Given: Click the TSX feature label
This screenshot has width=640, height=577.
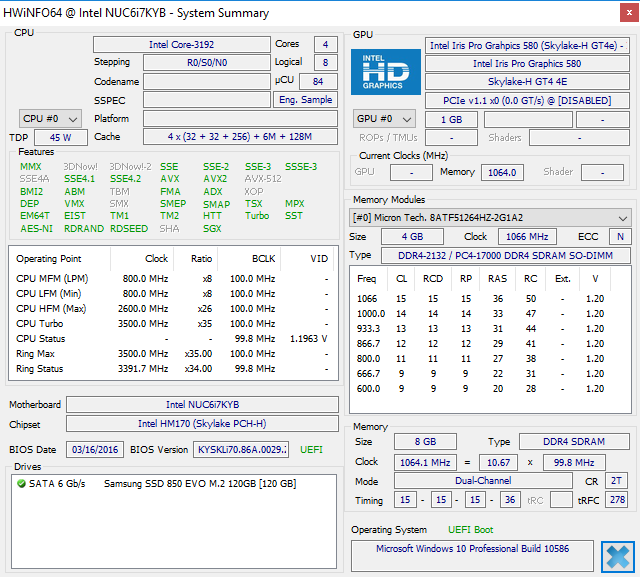Looking at the screenshot, I should tap(253, 204).
